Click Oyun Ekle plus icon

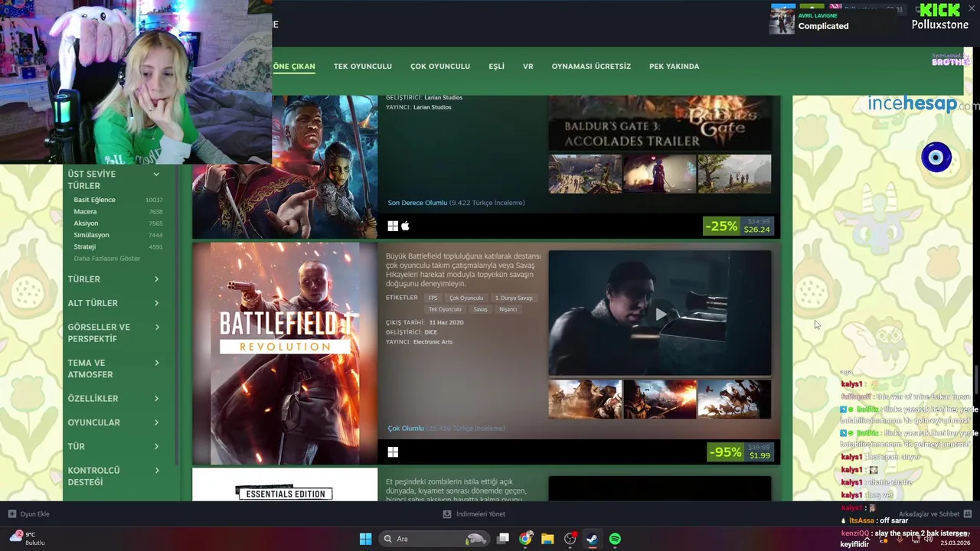tap(12, 514)
